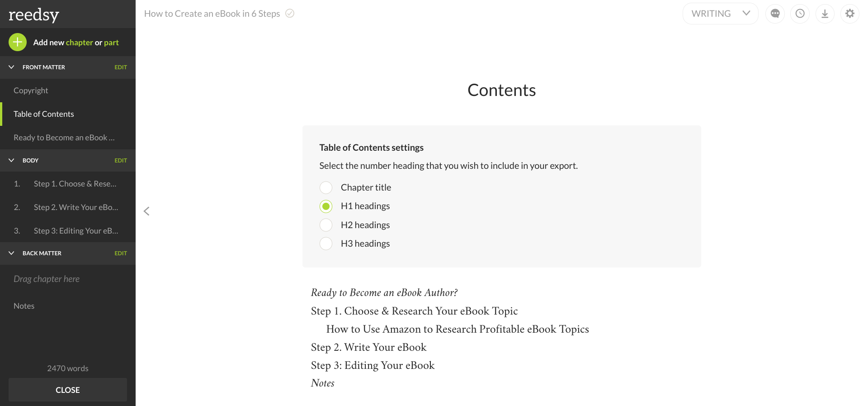Open Notes in the sidebar
Screen dimensions: 868x406
[68, 306]
